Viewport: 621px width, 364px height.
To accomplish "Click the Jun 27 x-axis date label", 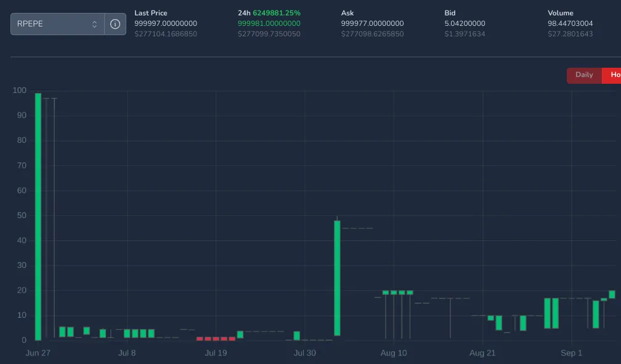I will (38, 353).
